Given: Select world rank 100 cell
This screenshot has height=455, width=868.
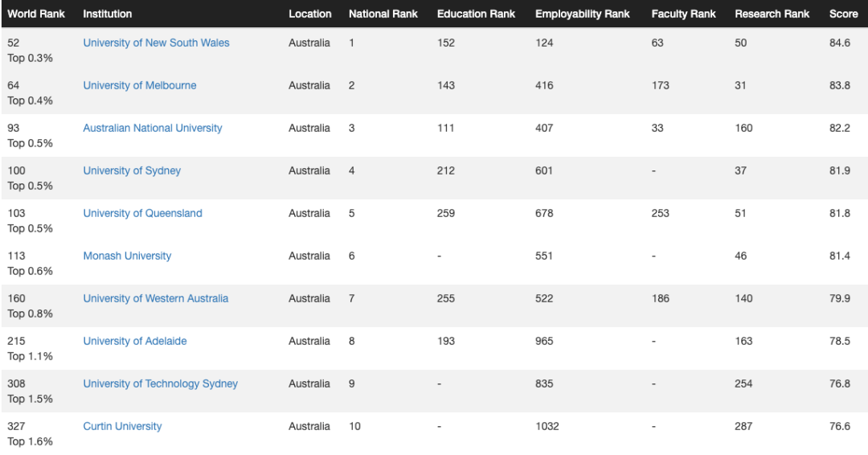Looking at the screenshot, I should (x=16, y=170).
